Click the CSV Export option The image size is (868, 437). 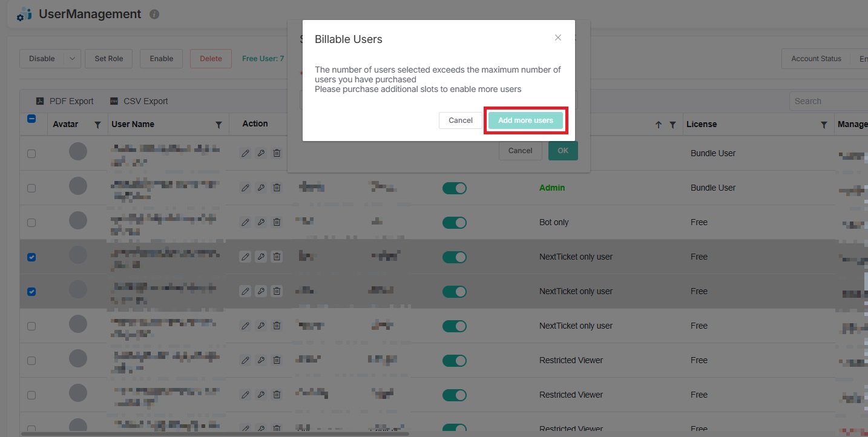(145, 101)
